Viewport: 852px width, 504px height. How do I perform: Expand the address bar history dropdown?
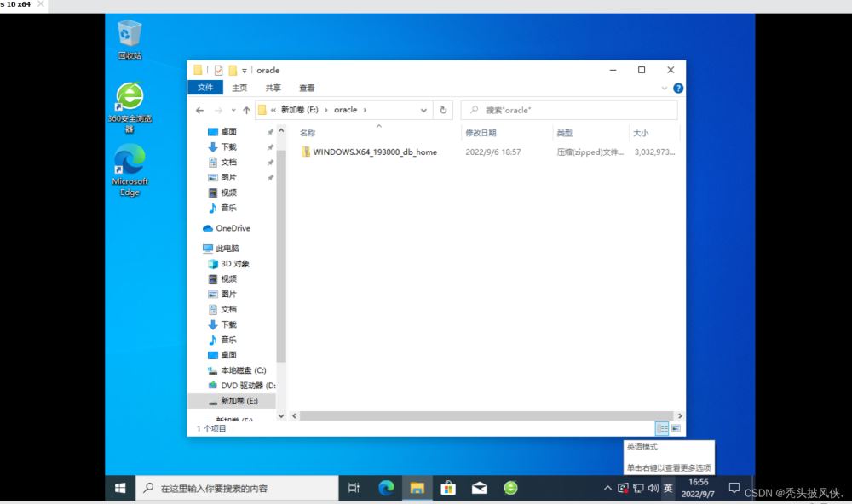(x=424, y=110)
